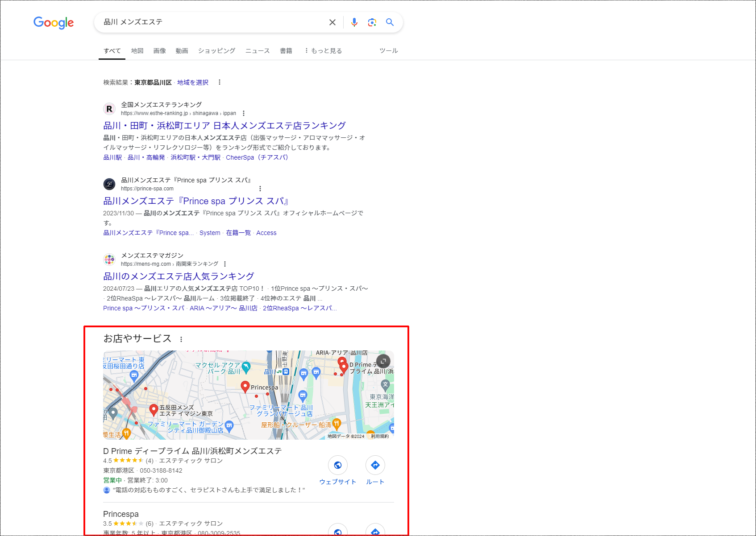Open Google Lens image search icon
The image size is (756, 536).
(x=372, y=22)
